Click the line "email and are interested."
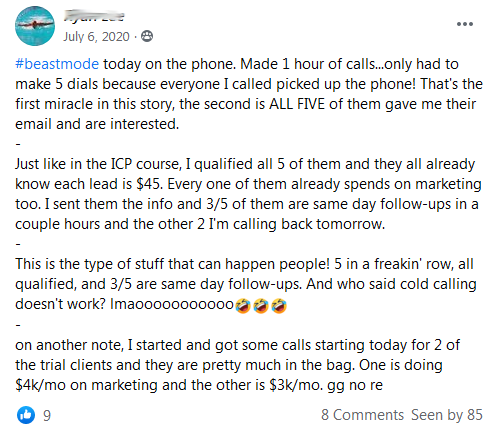Viewport: 497px width, 430px height. 97,124
